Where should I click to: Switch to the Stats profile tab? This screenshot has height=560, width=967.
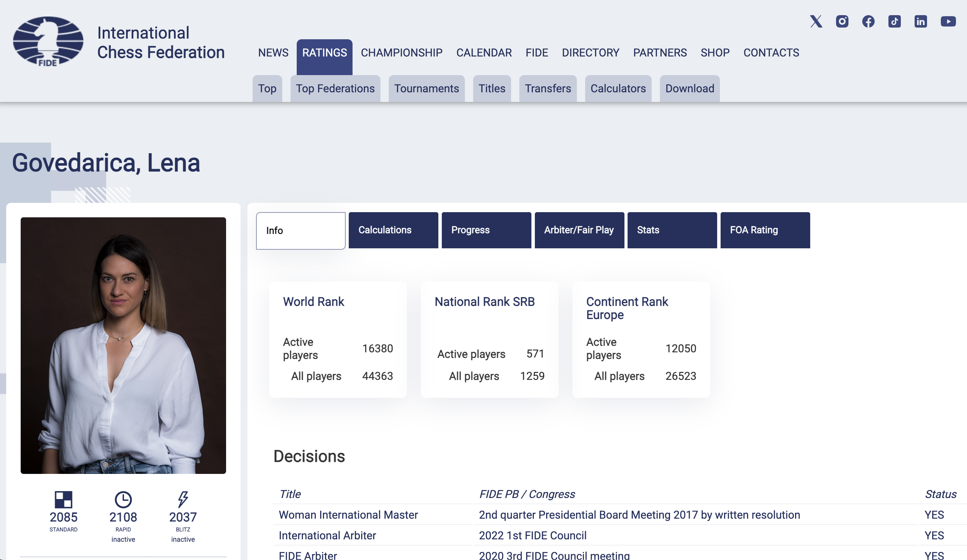[672, 230]
